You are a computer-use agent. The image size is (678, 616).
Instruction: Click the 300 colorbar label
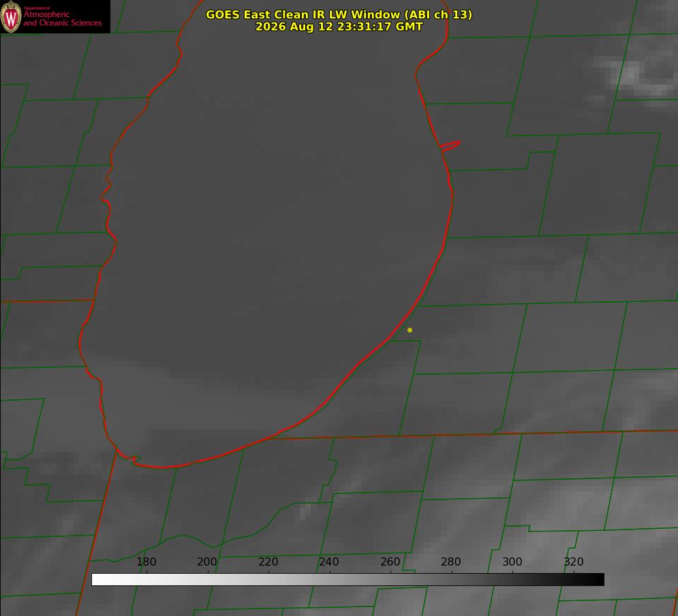(x=512, y=561)
